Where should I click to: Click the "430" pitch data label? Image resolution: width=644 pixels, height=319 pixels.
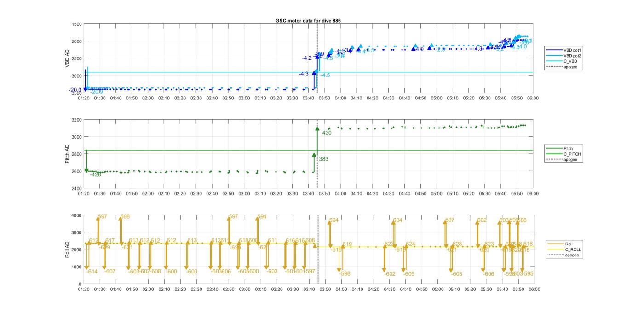[x=327, y=133]
